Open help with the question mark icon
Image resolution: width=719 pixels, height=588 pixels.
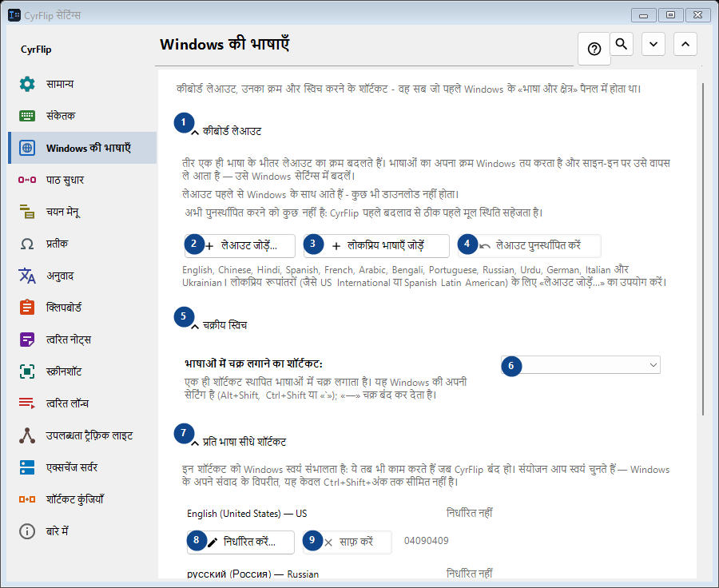pyautogui.click(x=594, y=49)
